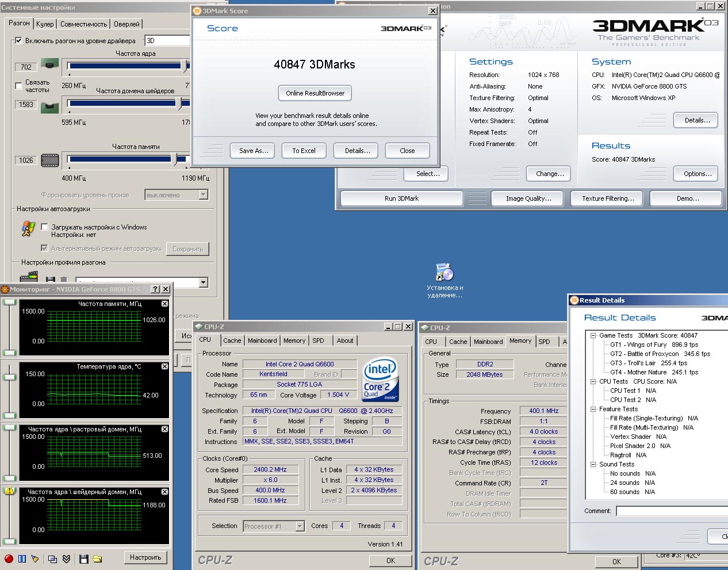
Task: Click the help question button in monitoring window
Action: 155,289
